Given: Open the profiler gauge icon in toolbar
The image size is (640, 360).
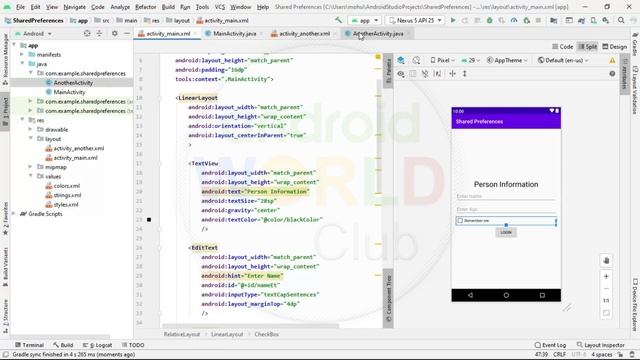Looking at the screenshot, I should coord(514,20).
